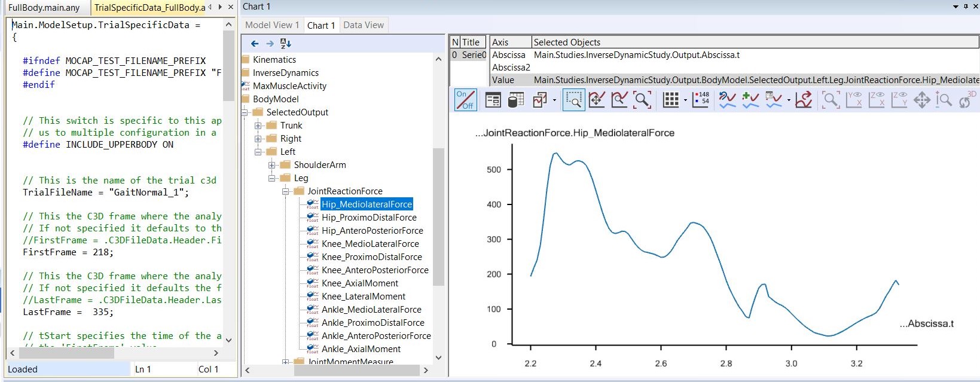The height and width of the screenshot is (382, 980).
Task: Show previous editor tabs with left arrow
Action: [x=210, y=7]
